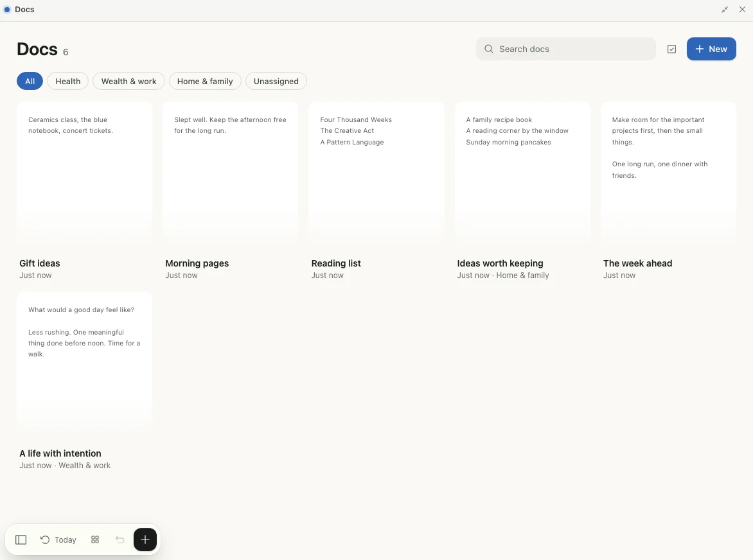This screenshot has width=753, height=560.
Task: Filter docs by Health
Action: 67,81
